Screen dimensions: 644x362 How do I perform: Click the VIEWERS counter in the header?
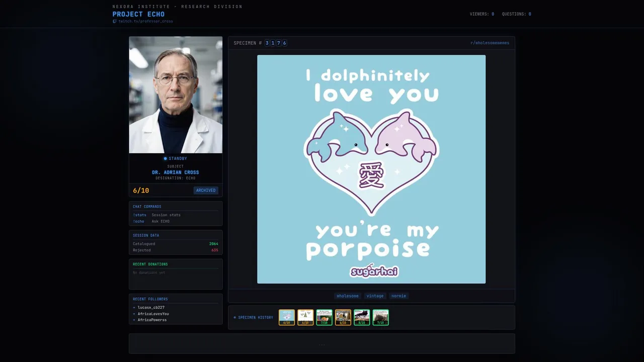tap(482, 14)
